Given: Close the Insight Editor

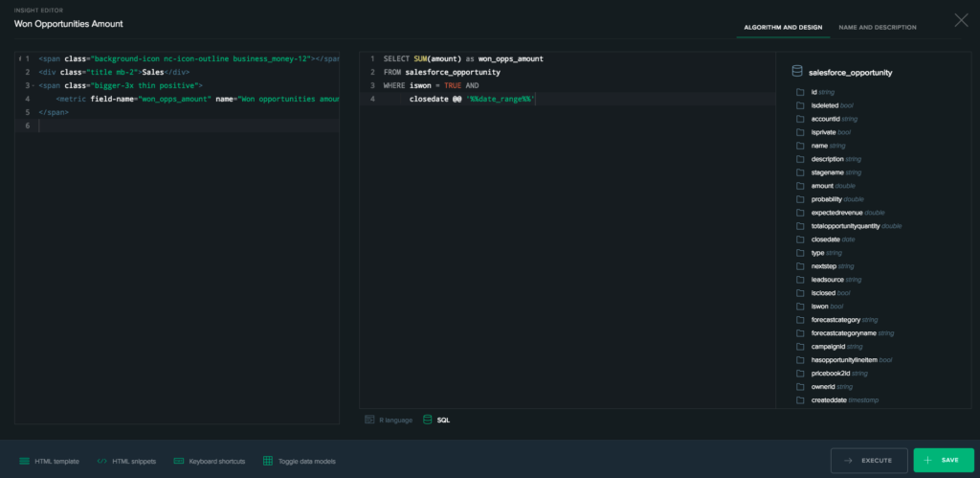Looking at the screenshot, I should click(961, 20).
